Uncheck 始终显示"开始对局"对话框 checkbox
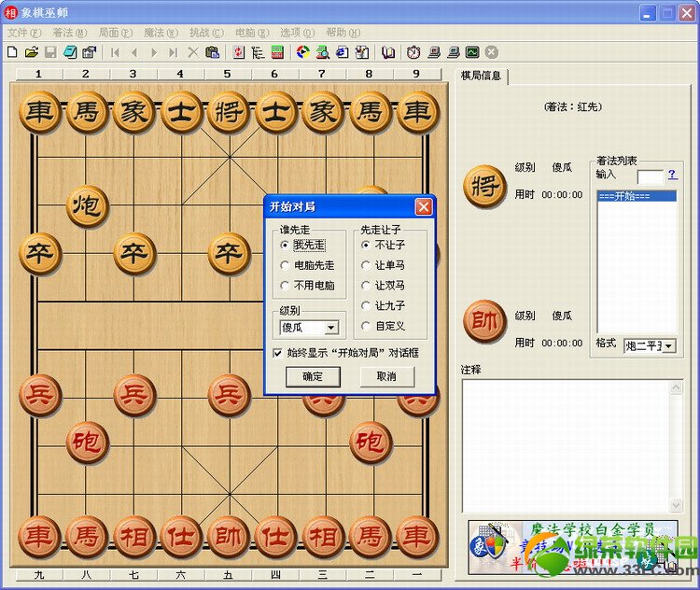Image resolution: width=700 pixels, height=590 pixels. [x=278, y=353]
